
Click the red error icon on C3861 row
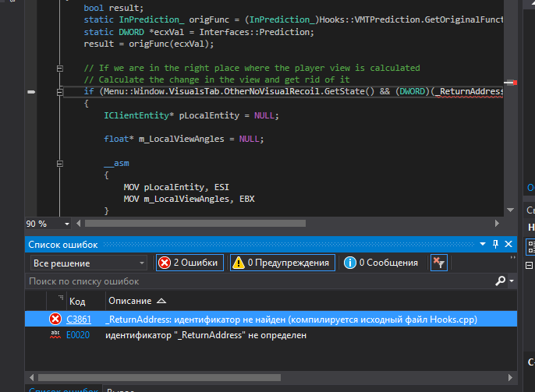55,319
